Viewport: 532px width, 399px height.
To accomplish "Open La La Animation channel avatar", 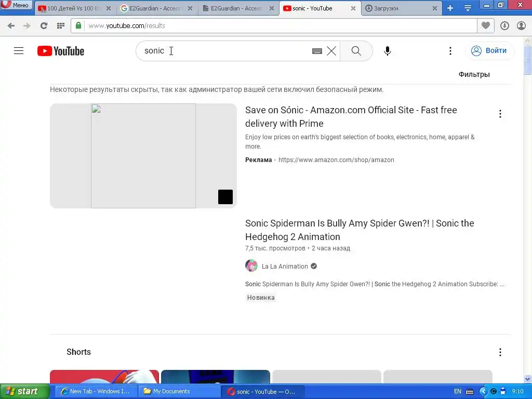I will (251, 265).
